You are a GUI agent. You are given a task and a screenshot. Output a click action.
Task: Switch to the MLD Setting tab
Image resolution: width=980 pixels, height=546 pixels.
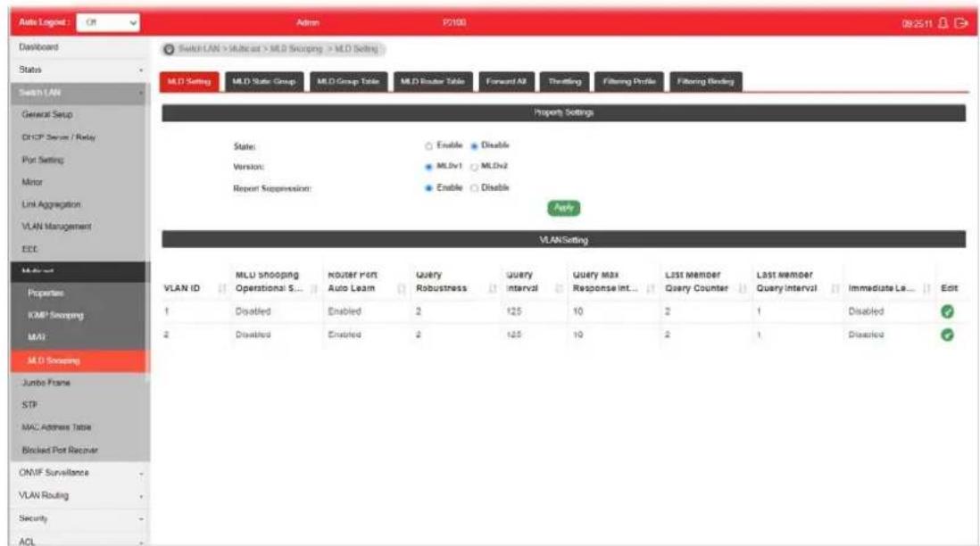coord(189,82)
